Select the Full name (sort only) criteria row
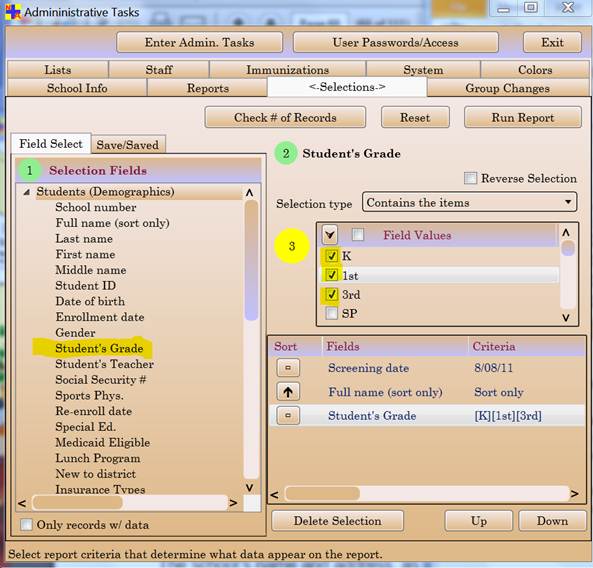The image size is (593, 568). (x=427, y=392)
